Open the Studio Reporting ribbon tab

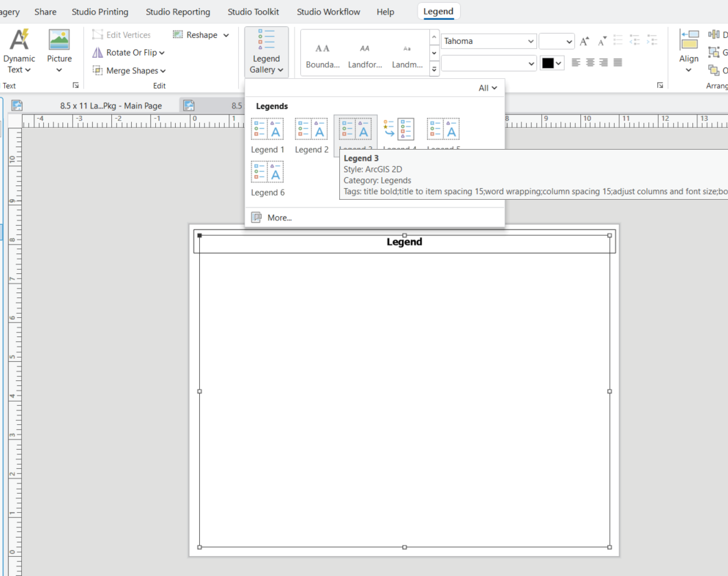point(178,12)
